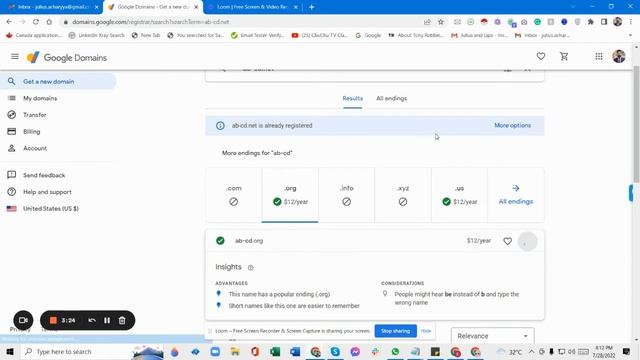
Task: Switch to Loom browser tab
Action: pos(252,7)
